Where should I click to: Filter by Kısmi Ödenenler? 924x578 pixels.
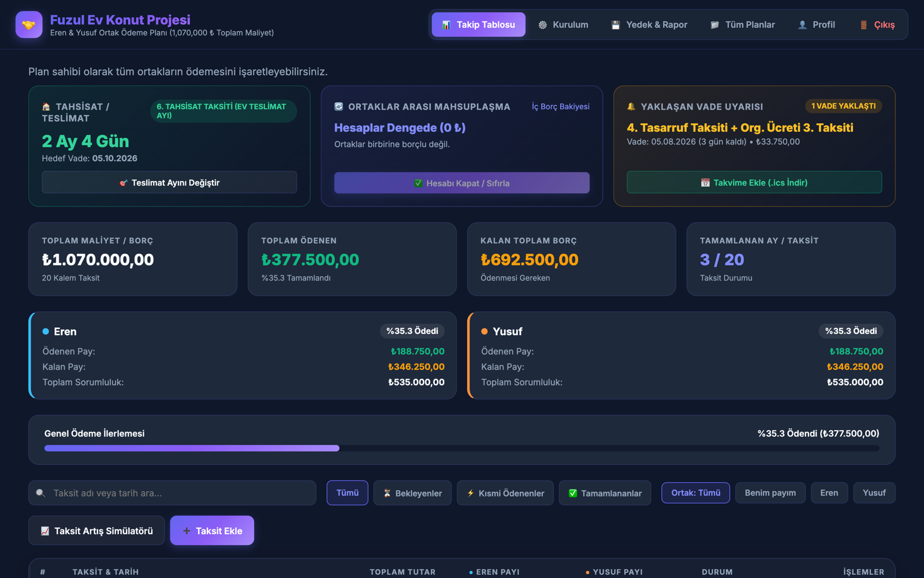pos(505,493)
